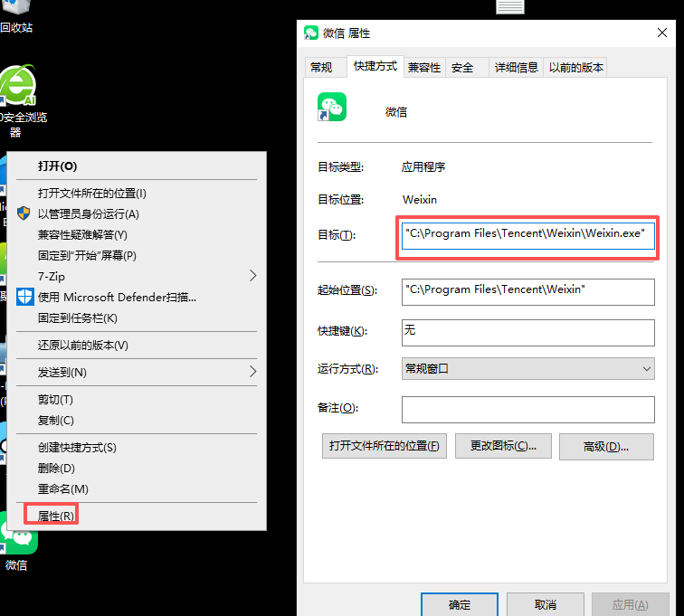Switch to the 快捷方式 tab
Screen dimensions: 684x616
(375, 66)
